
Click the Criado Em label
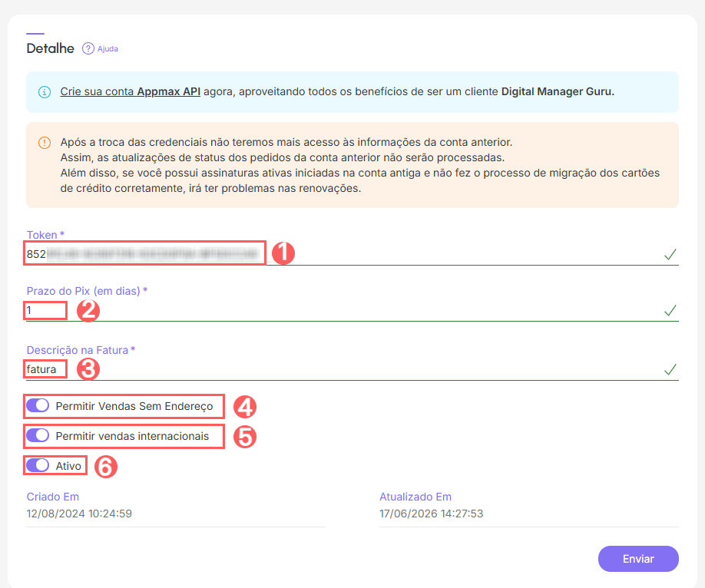(52, 497)
